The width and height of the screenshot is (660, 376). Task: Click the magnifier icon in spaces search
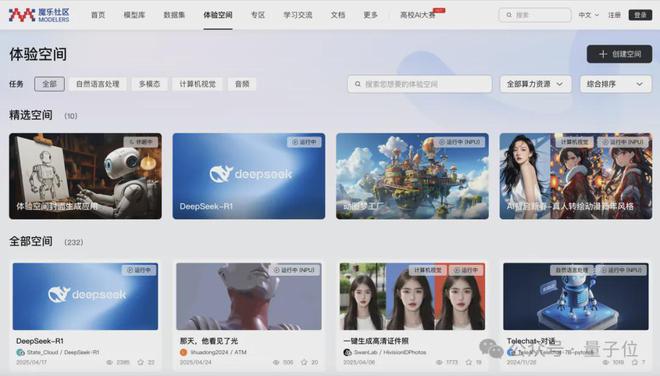pyautogui.click(x=358, y=84)
